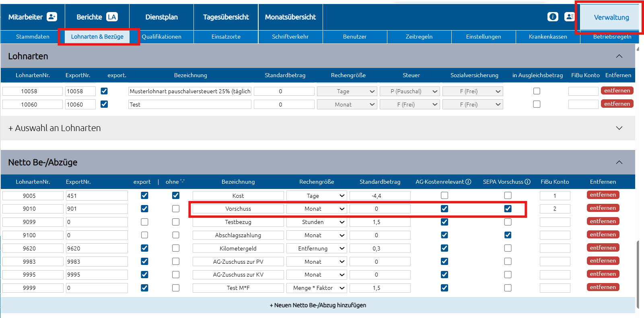The width and height of the screenshot is (644, 318).
Task: Open Rechengröße dropdown for Testbezug row
Action: 316,222
